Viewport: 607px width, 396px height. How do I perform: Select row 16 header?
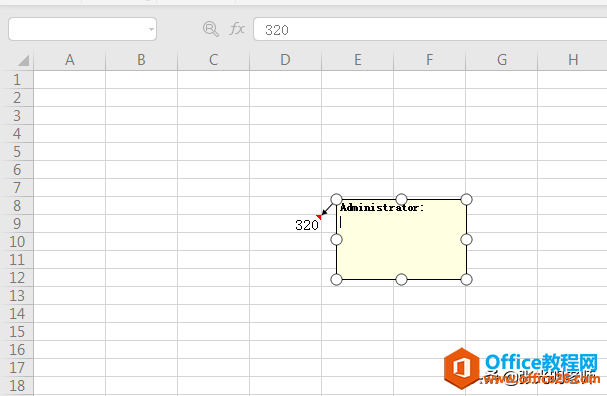pos(17,350)
